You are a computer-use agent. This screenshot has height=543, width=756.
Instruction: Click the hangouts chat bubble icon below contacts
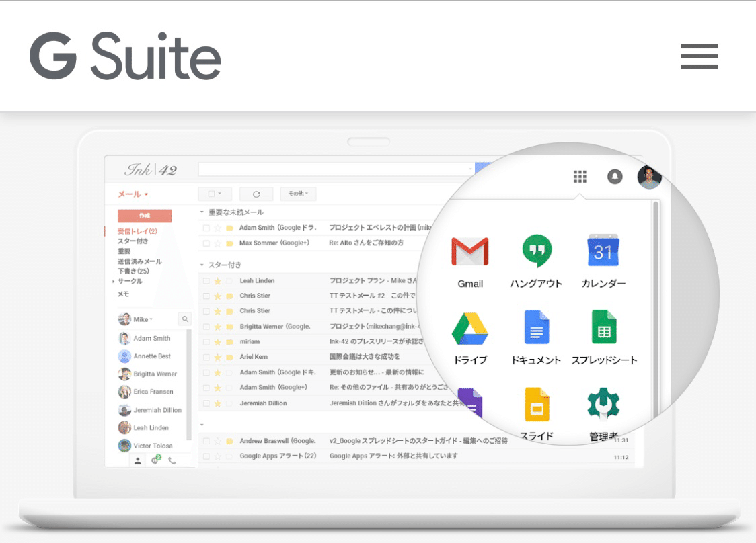pyautogui.click(x=155, y=460)
